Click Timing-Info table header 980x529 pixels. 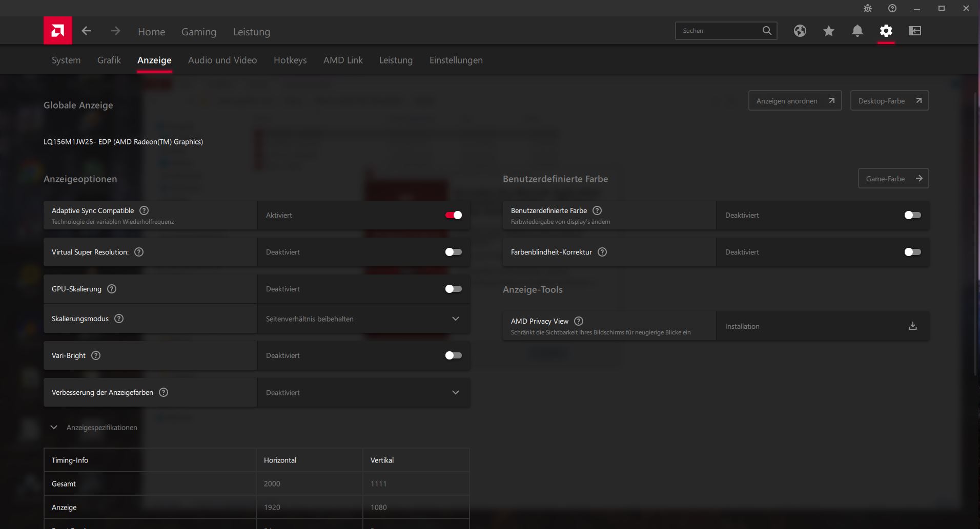click(x=70, y=460)
